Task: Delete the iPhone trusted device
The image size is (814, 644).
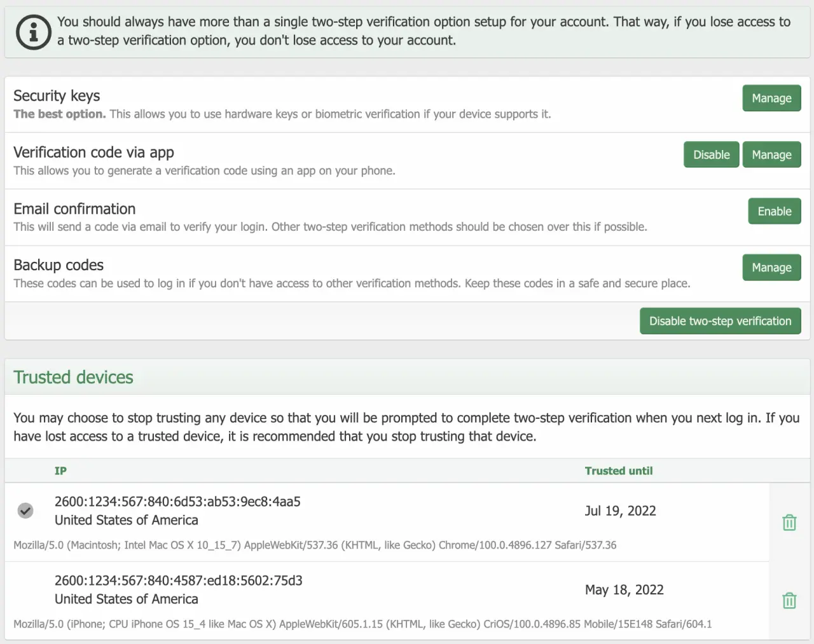Action: coord(789,601)
